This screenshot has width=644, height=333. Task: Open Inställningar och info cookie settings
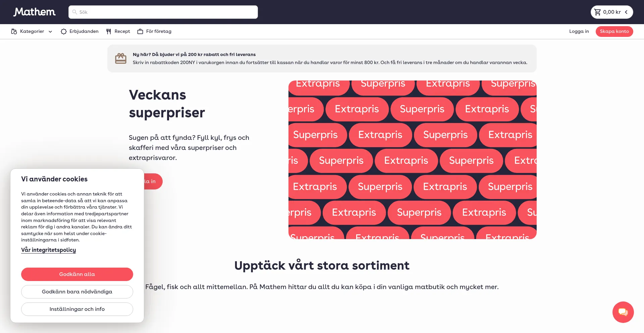77,309
